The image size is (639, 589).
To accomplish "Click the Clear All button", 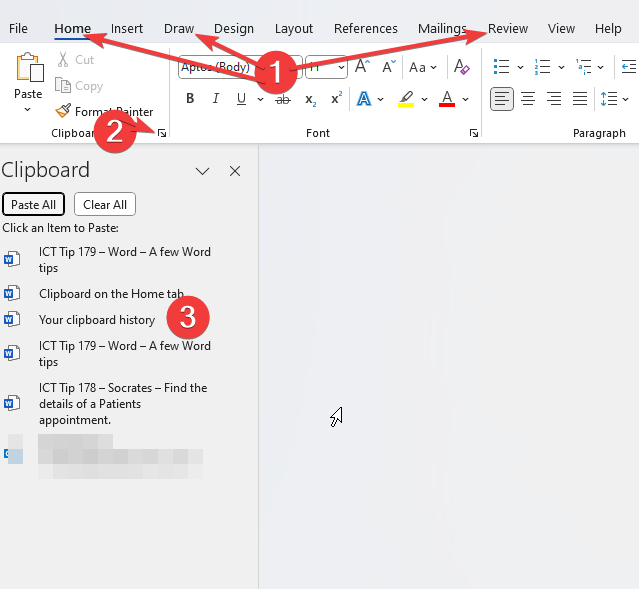I will coord(105,204).
